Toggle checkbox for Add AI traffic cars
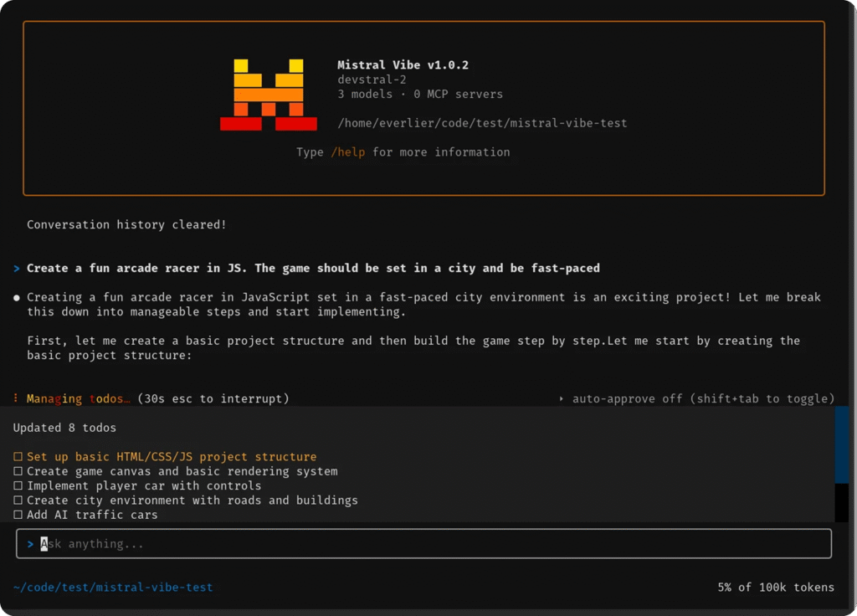 18,515
